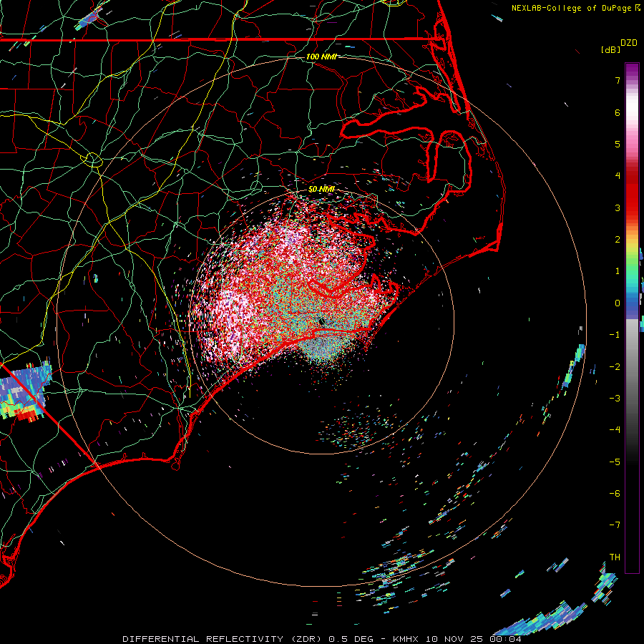Click the ZDR color scale bar
Viewport: 644px width, 644px height.
pyautogui.click(x=632, y=318)
